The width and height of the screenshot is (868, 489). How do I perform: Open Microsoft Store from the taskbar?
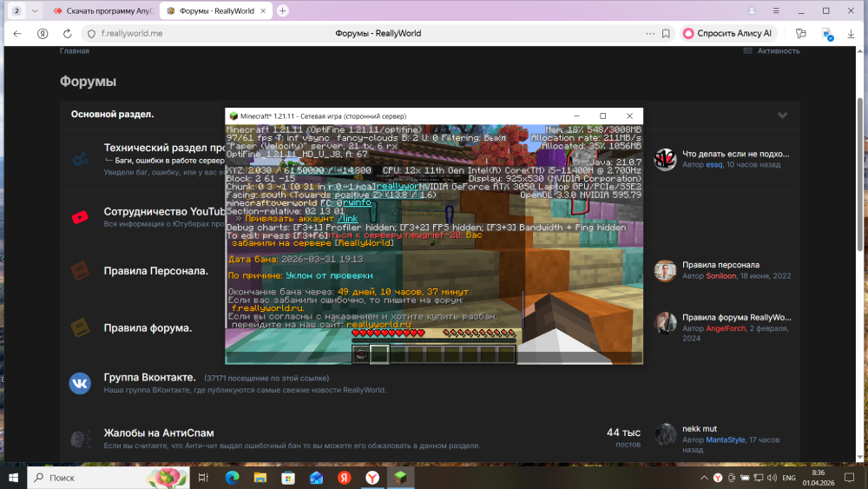pyautogui.click(x=288, y=478)
